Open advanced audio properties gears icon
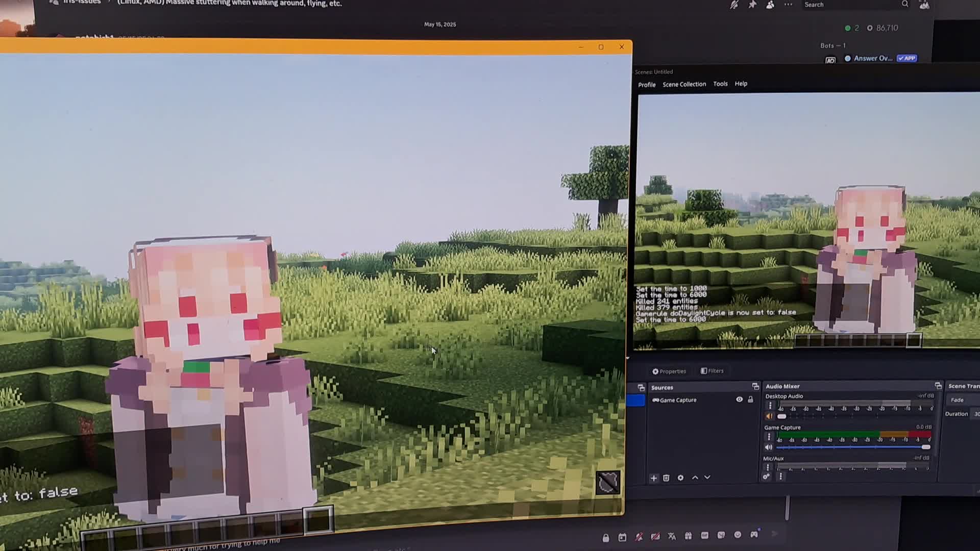Screen dimensions: 980x551 pyautogui.click(x=766, y=477)
